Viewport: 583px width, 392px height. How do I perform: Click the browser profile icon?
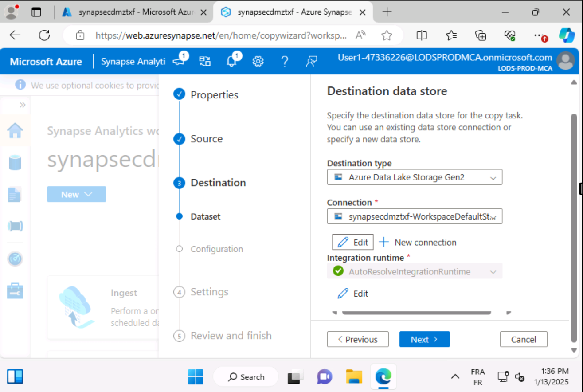12,12
